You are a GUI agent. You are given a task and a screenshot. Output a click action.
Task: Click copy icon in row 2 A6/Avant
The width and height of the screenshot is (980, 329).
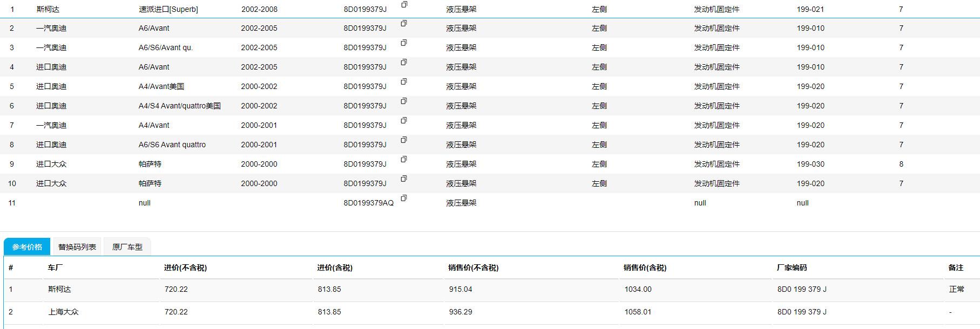point(404,23)
